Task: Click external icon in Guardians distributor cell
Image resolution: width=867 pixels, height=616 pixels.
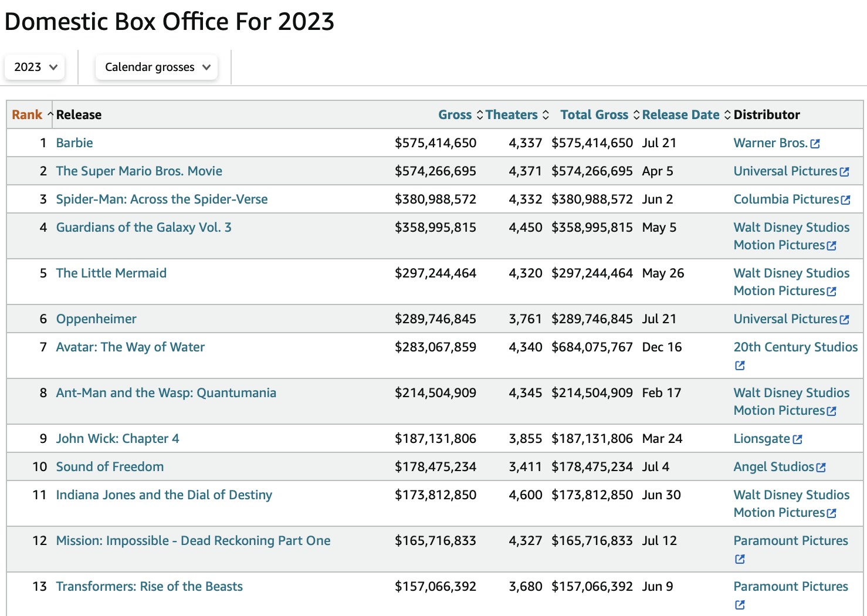Action: point(832,246)
